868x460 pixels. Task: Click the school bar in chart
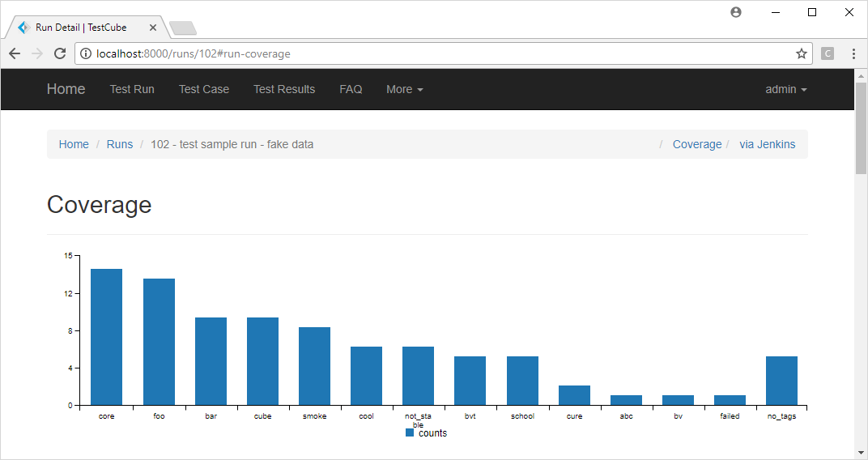pyautogui.click(x=522, y=381)
